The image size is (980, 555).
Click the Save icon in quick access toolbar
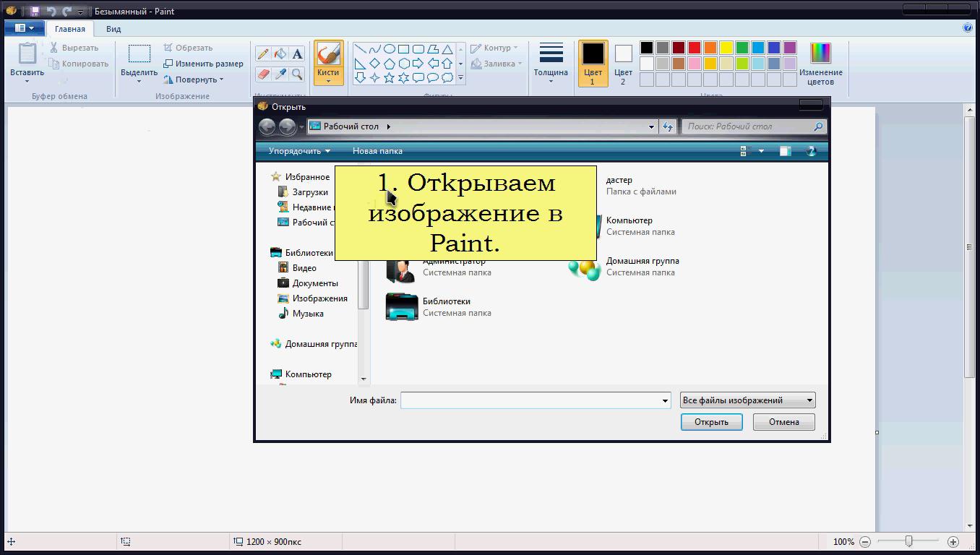(35, 11)
